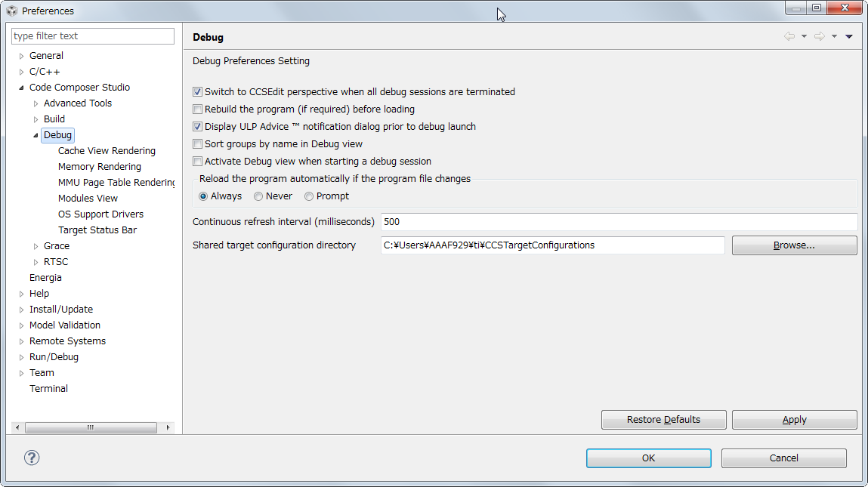Click the help question mark icon
This screenshot has width=868, height=487.
tap(32, 458)
